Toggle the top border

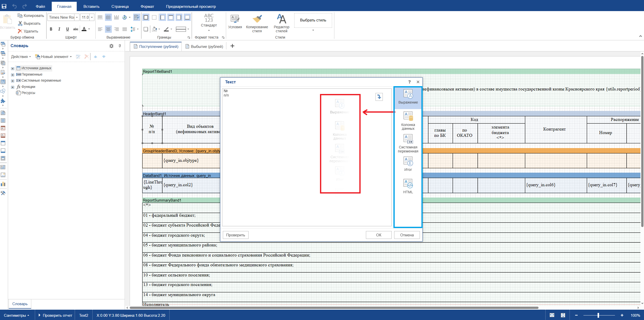[x=171, y=17]
